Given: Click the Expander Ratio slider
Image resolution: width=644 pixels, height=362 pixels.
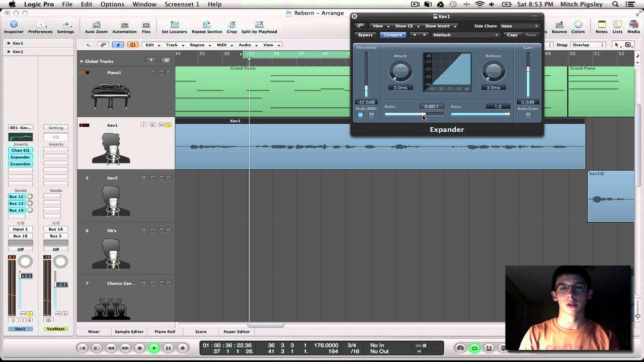Looking at the screenshot, I should (414, 115).
